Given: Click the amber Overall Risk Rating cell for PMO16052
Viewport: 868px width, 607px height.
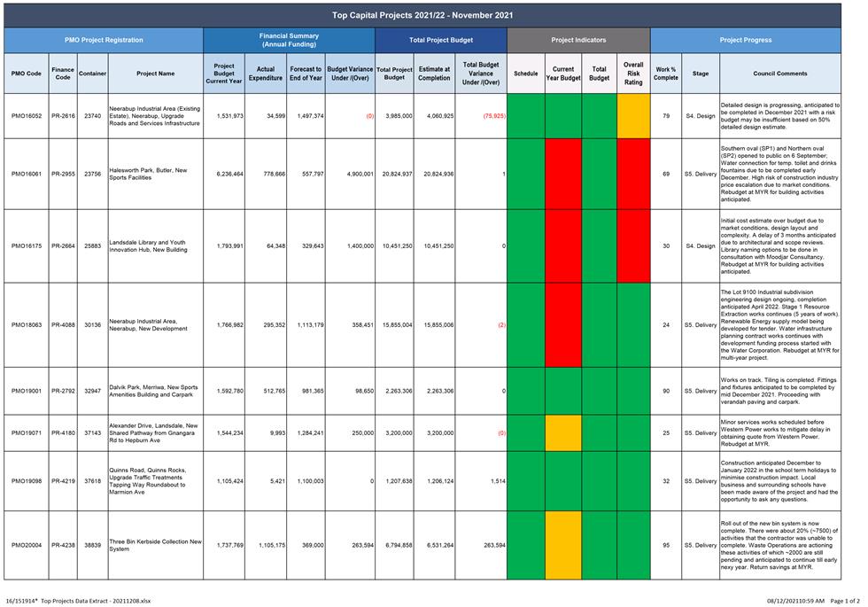Looking at the screenshot, I should click(632, 116).
